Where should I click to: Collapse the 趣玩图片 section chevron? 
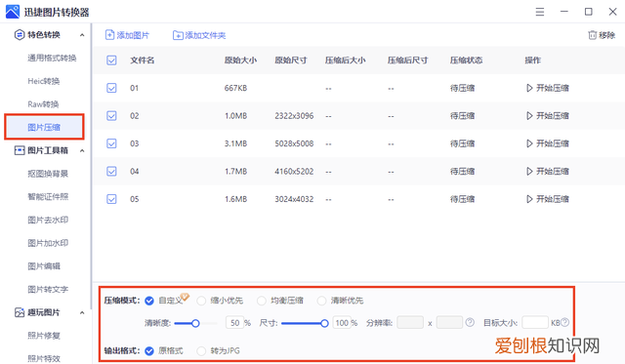pyautogui.click(x=82, y=312)
